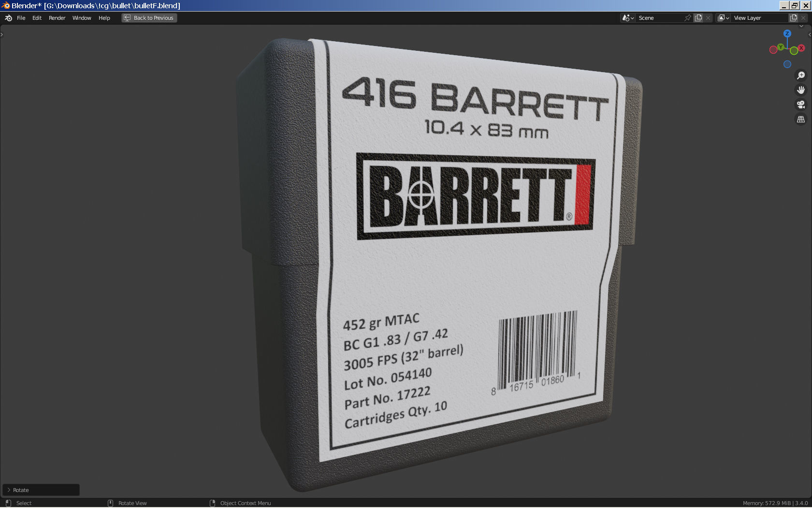The width and height of the screenshot is (812, 508).
Task: Open the Render menu
Action: (57, 18)
